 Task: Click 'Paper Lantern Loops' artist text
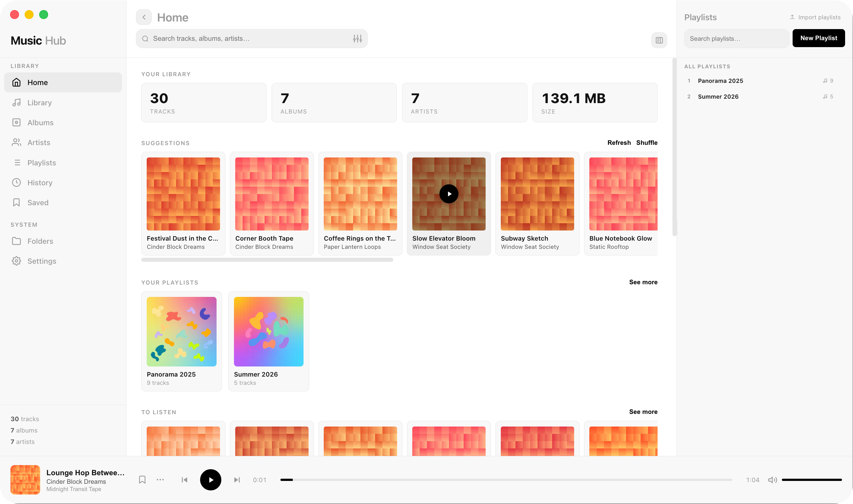[352, 247]
